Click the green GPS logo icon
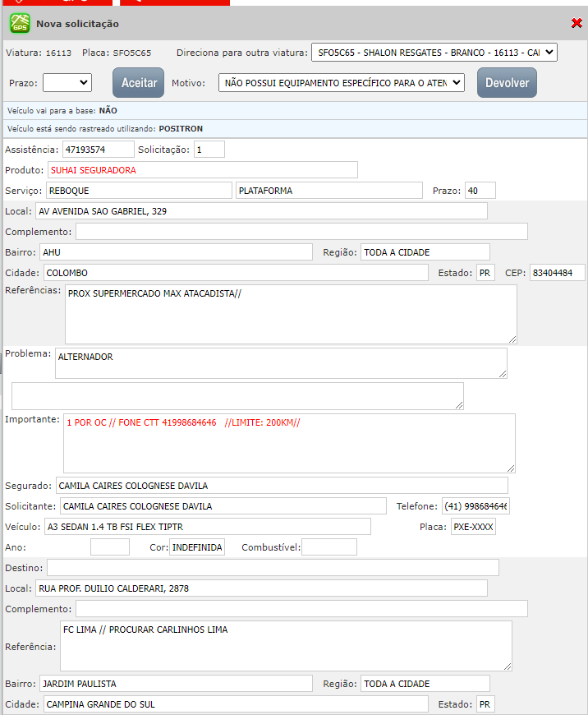This screenshot has height=715, width=588. coord(19,23)
